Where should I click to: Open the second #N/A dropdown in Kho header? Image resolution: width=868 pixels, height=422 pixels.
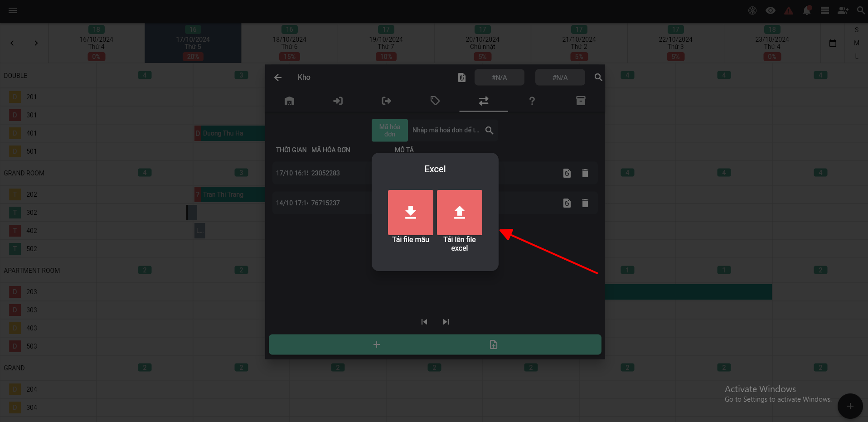(x=560, y=78)
